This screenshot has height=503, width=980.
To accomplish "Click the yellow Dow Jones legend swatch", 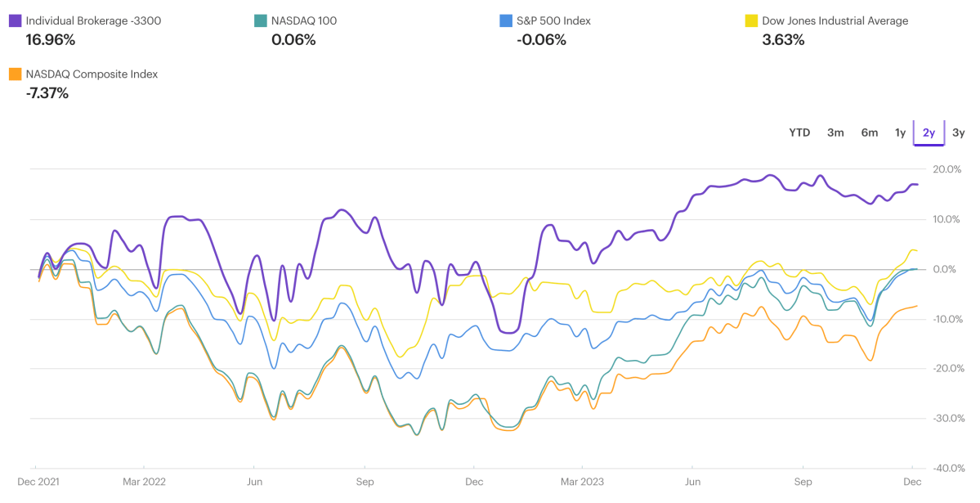I will tap(750, 20).
